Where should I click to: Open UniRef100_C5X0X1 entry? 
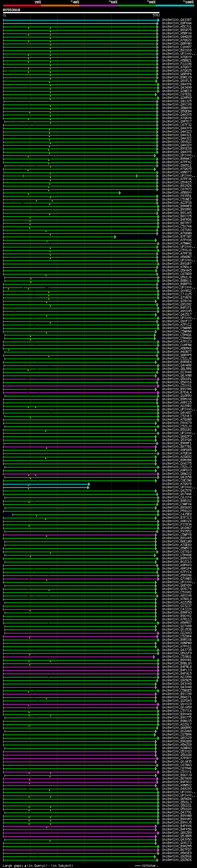point(176,386)
